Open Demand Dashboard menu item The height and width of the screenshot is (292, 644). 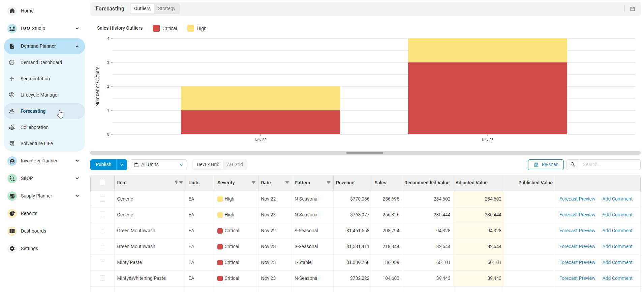click(x=44, y=62)
